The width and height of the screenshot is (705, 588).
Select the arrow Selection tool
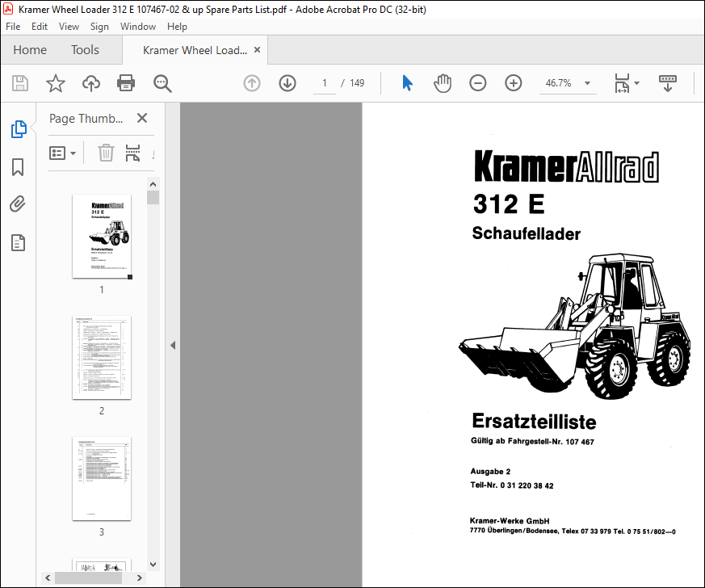407,83
